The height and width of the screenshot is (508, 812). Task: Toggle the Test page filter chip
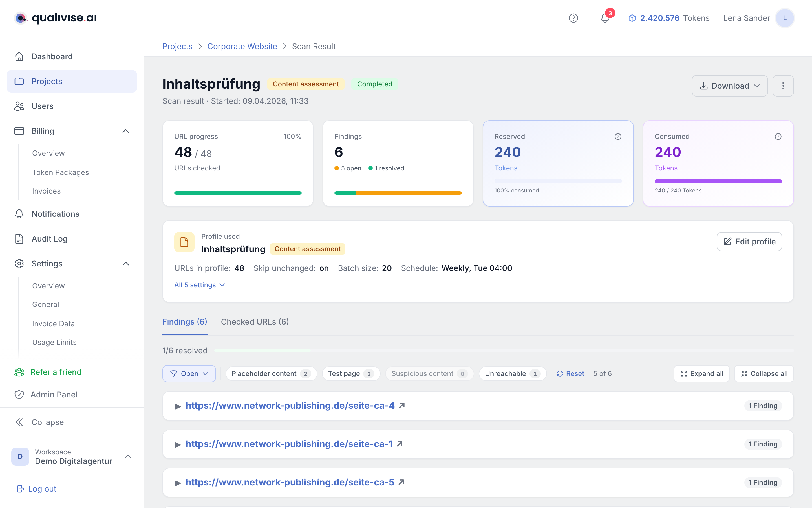pyautogui.click(x=351, y=374)
